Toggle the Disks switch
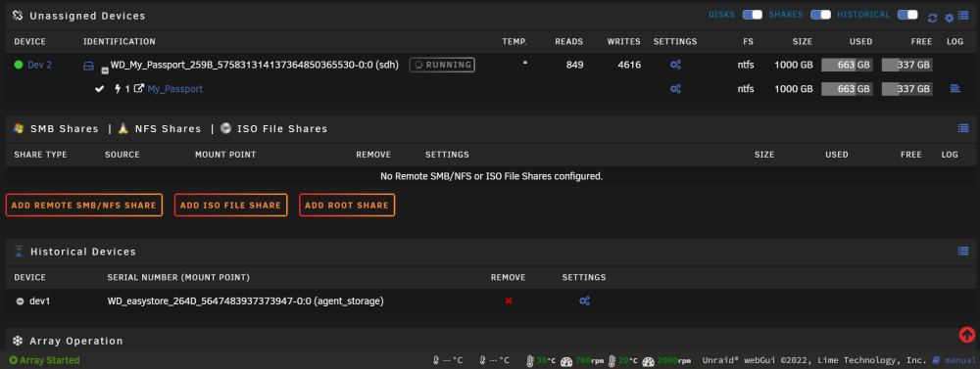The width and height of the screenshot is (980, 369). [x=753, y=15]
